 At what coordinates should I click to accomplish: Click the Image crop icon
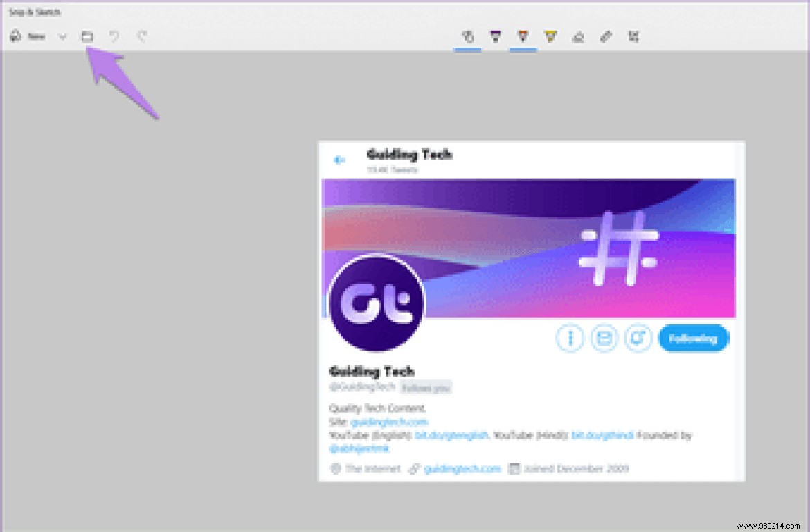633,37
